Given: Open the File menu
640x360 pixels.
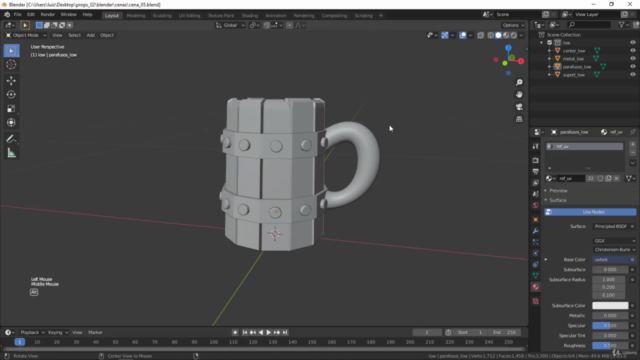Looking at the screenshot, I should pyautogui.click(x=18, y=15).
